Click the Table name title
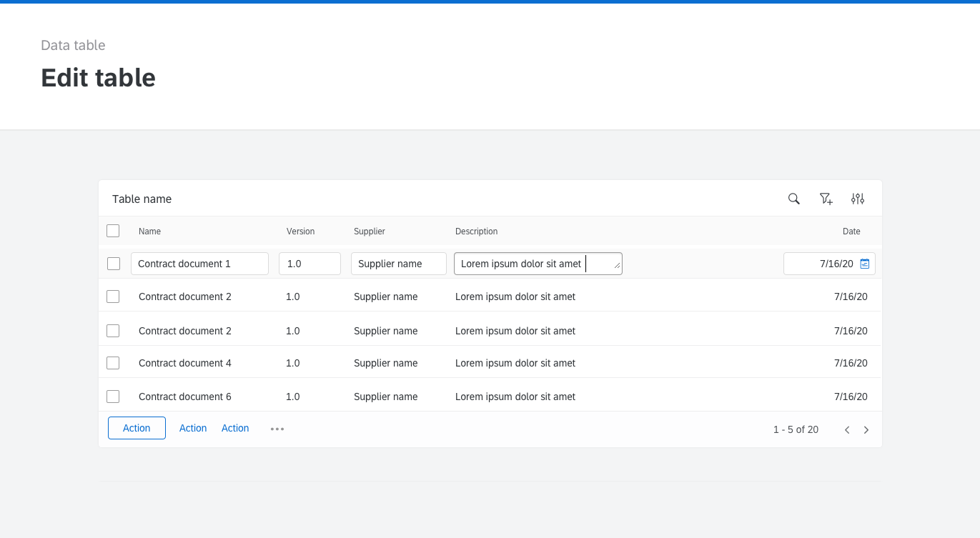Screen dimensions: 980x538 [x=142, y=199]
